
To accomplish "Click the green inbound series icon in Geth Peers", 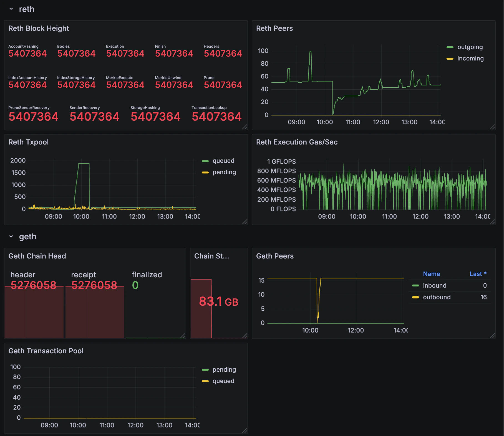I will (x=416, y=285).
